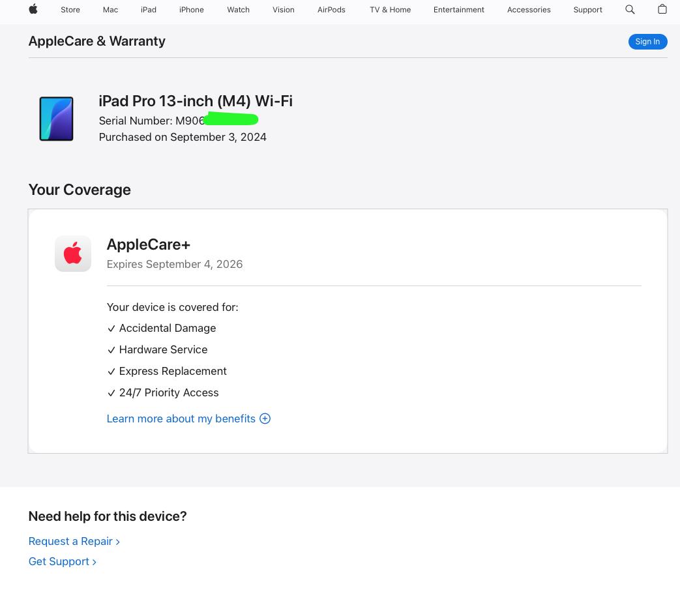Click the Hardware Service coverage item
The image size is (680, 616).
[157, 350]
